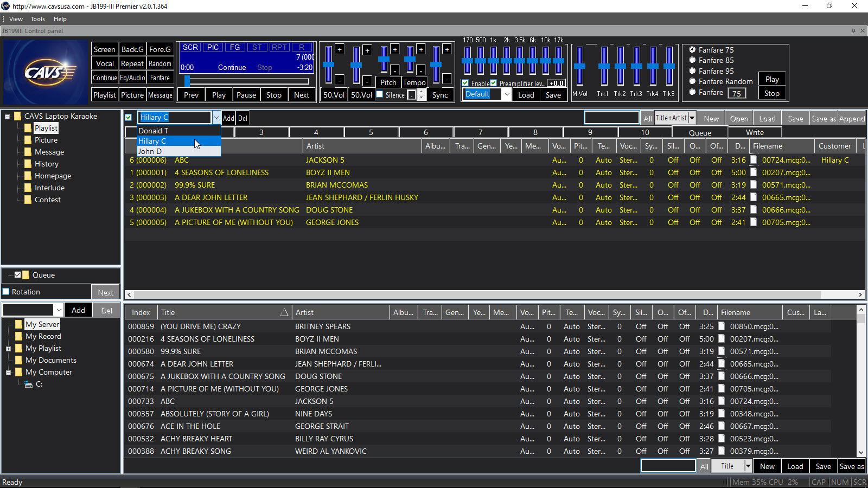Collapse the My Computer node

[x=8, y=373]
